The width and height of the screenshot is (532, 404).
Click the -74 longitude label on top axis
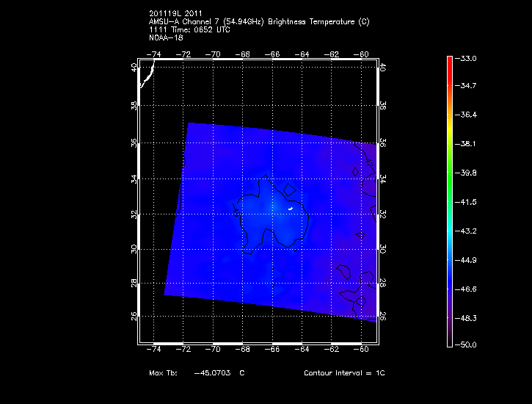tap(155, 54)
